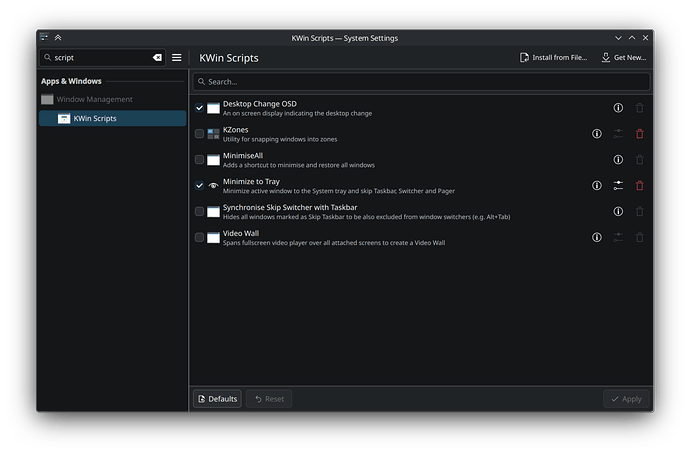Enable Synchronise Skip Switcher with Taskbar checkbox
Screen dimensions: 690x454
coord(199,212)
